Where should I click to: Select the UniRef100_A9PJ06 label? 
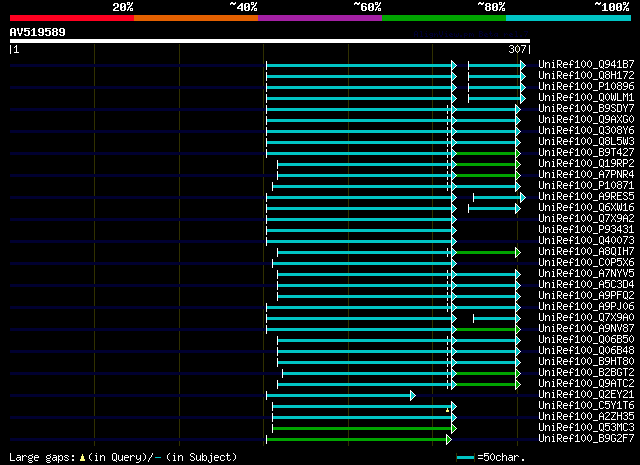click(586, 307)
